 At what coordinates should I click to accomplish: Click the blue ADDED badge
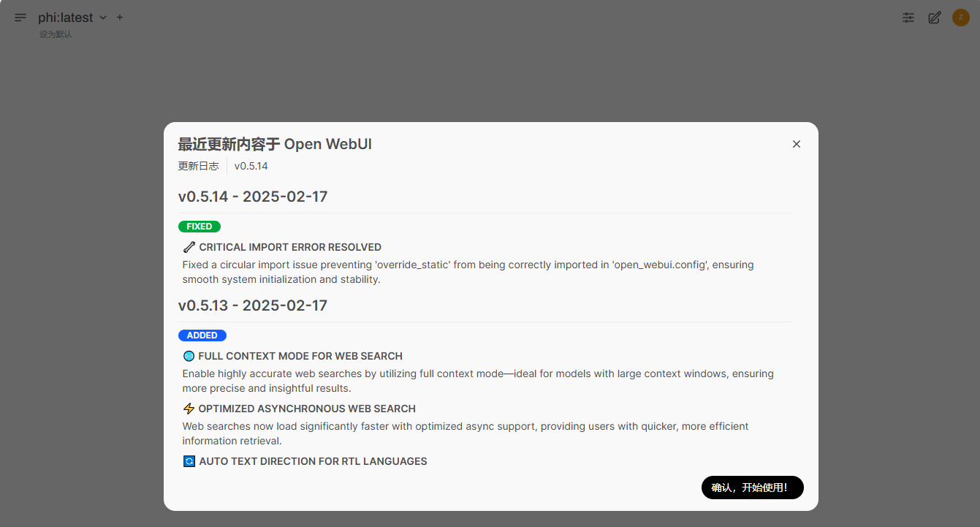pyautogui.click(x=202, y=335)
